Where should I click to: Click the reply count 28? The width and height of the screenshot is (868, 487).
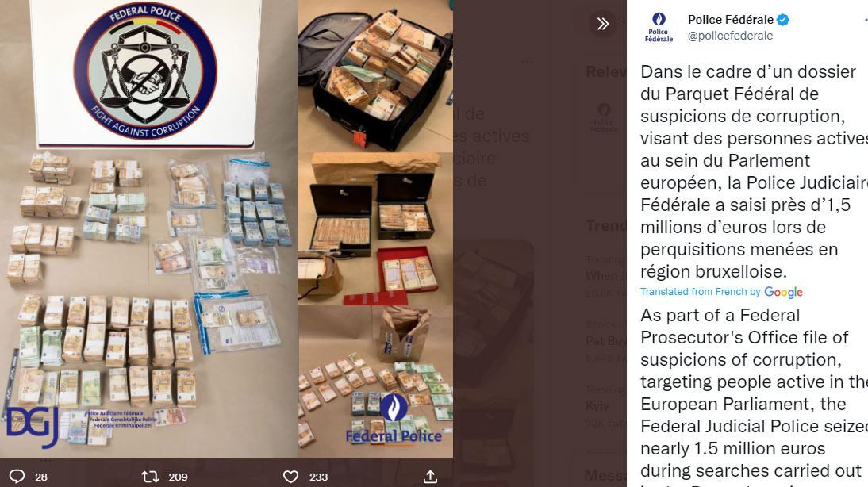[x=41, y=477]
